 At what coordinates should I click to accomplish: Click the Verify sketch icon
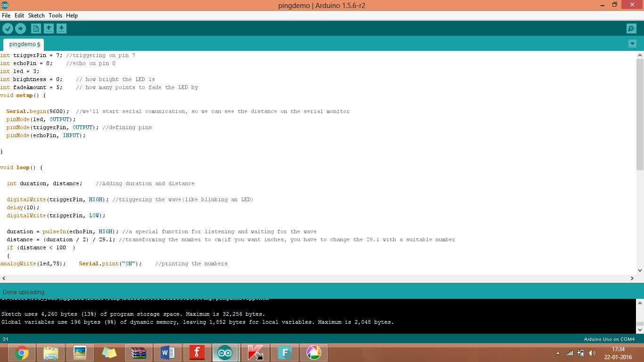[x=8, y=28]
